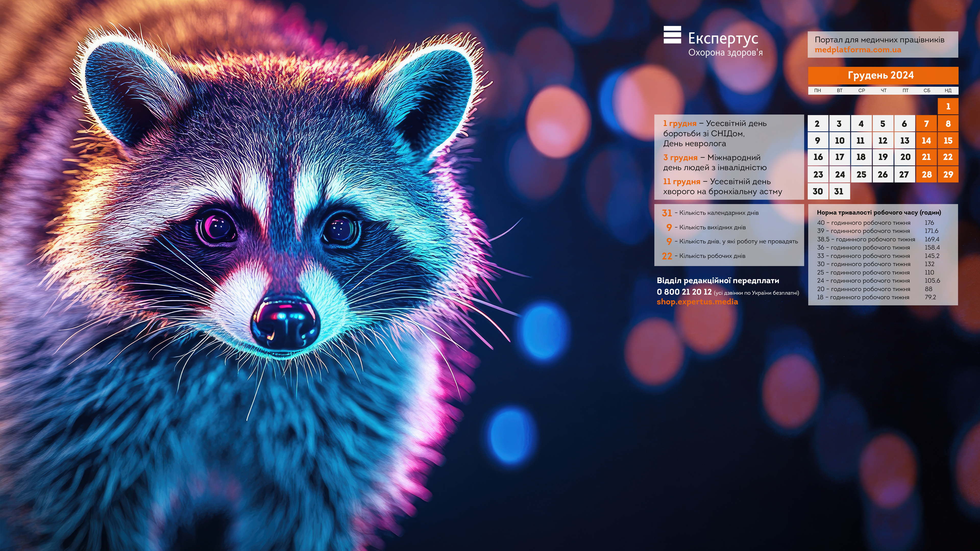The height and width of the screenshot is (551, 980).
Task: Click the НД weekday column header
Action: pos(948,91)
